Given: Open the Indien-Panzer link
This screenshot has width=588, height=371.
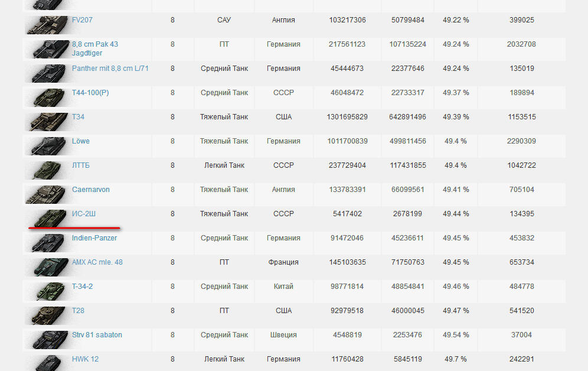Looking at the screenshot, I should pyautogui.click(x=94, y=238).
